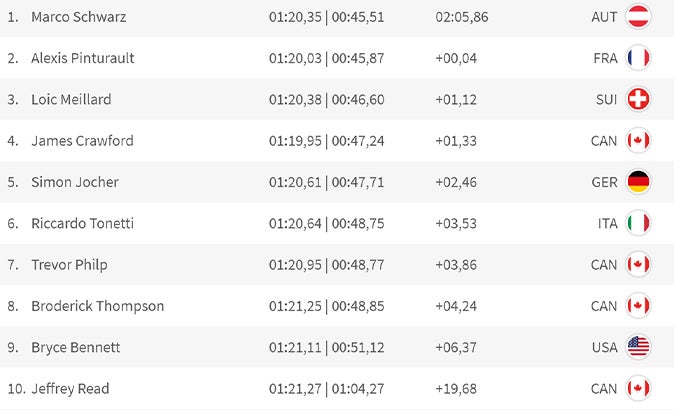Click Bryce Bennett's name
The image size is (674, 410).
[x=76, y=347]
